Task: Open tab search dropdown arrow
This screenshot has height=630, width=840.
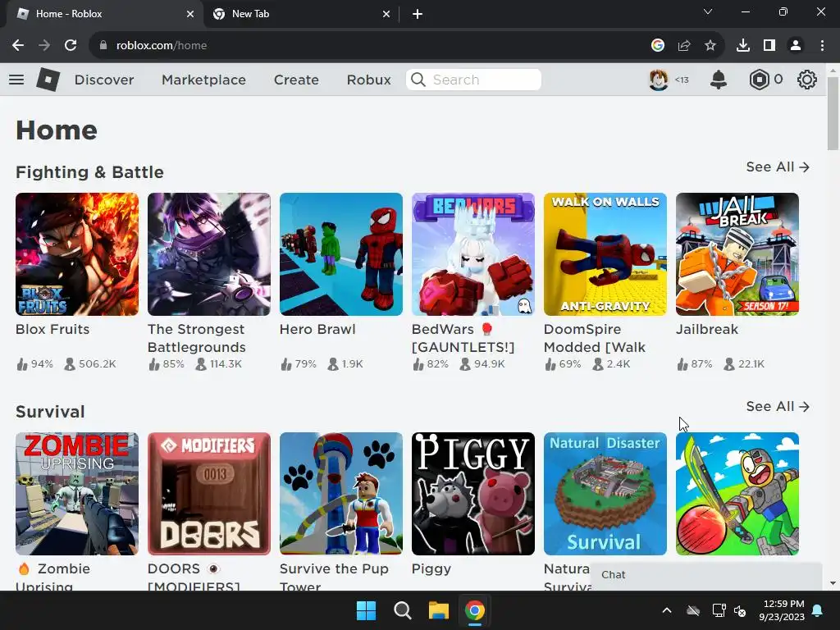Action: (x=708, y=11)
